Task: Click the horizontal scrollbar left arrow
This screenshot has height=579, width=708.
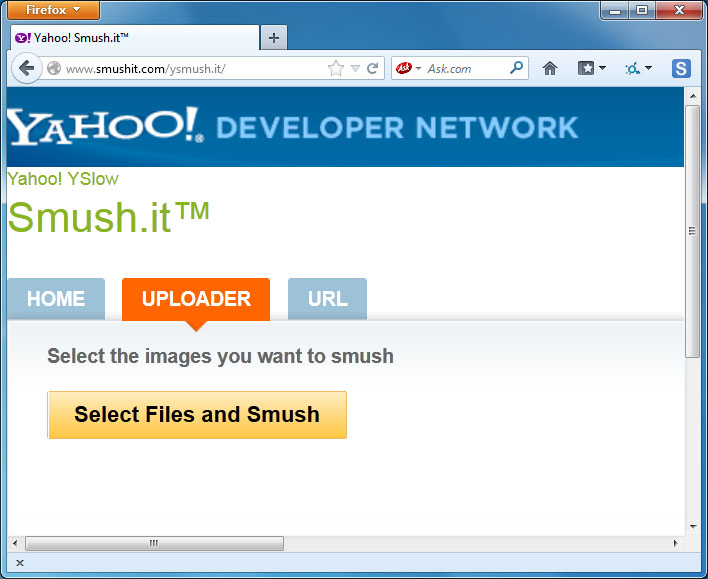Action: tap(15, 543)
